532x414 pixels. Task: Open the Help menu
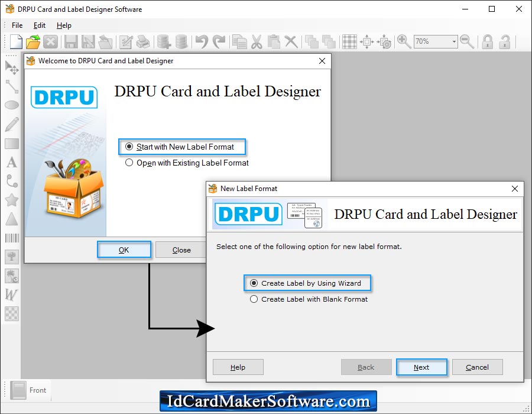64,25
